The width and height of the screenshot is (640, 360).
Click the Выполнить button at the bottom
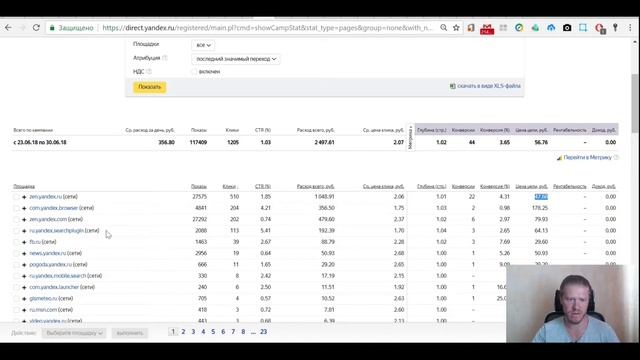130,333
